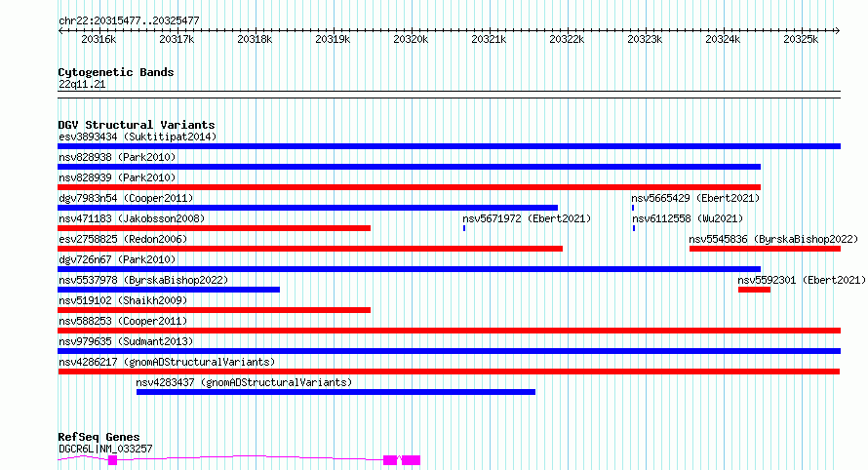868x470 pixels.
Task: Select the red bar of nsv828939
Action: click(x=409, y=187)
